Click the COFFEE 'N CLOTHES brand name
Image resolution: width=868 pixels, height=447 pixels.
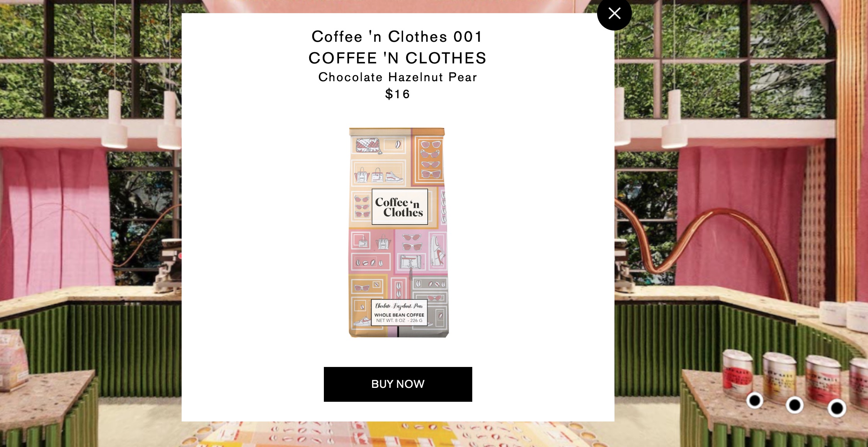coord(397,58)
